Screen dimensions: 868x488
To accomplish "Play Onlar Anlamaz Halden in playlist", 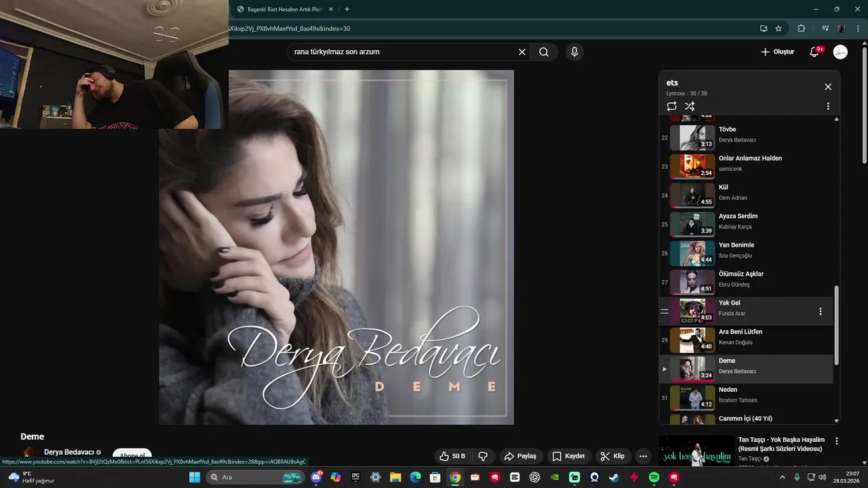I will coord(746,167).
